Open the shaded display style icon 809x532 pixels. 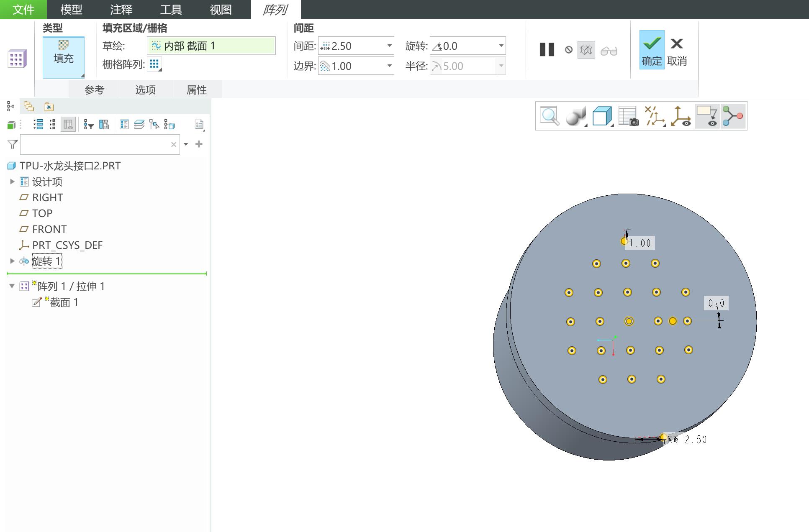576,116
